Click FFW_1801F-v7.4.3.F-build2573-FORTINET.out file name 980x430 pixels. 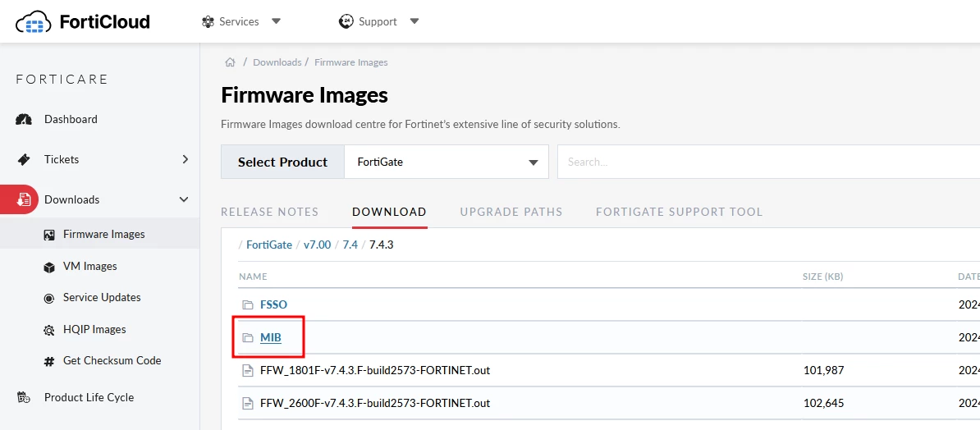(x=375, y=371)
